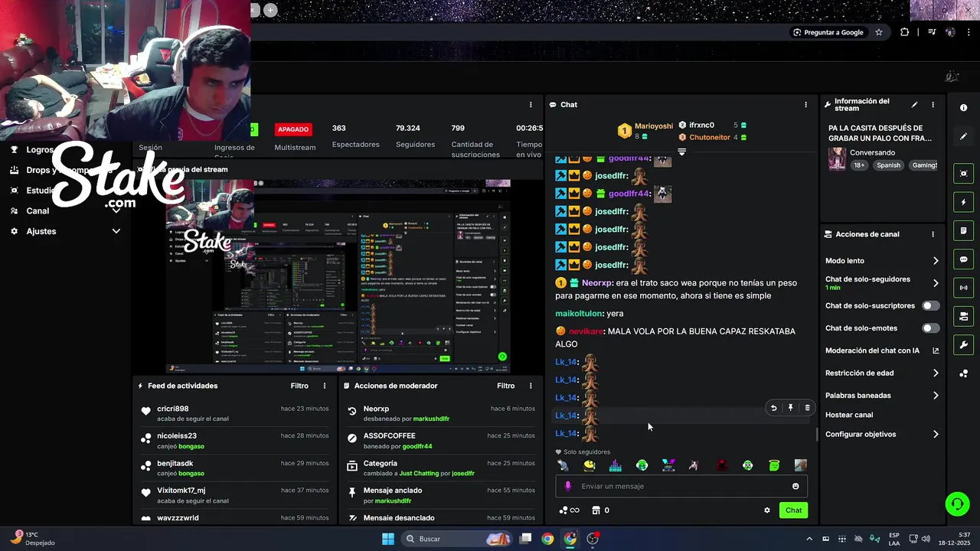Click Filtro in Feed de actividades

(299, 386)
